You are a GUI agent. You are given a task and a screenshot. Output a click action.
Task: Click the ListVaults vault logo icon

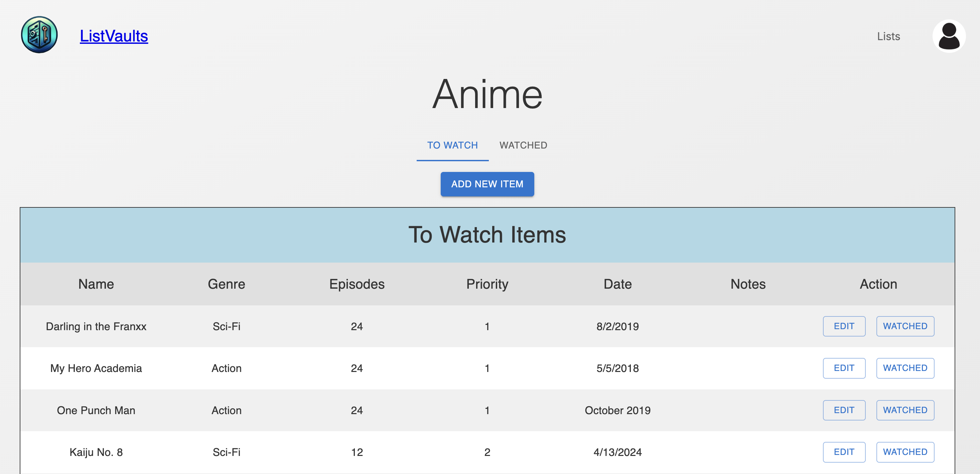(x=39, y=35)
